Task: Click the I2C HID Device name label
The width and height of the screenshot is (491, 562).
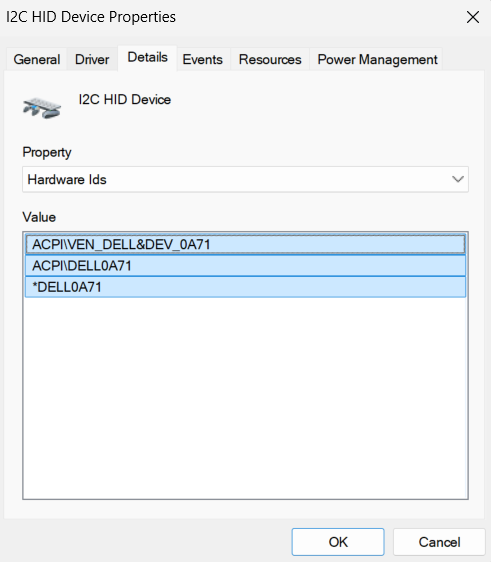Action: [x=124, y=99]
